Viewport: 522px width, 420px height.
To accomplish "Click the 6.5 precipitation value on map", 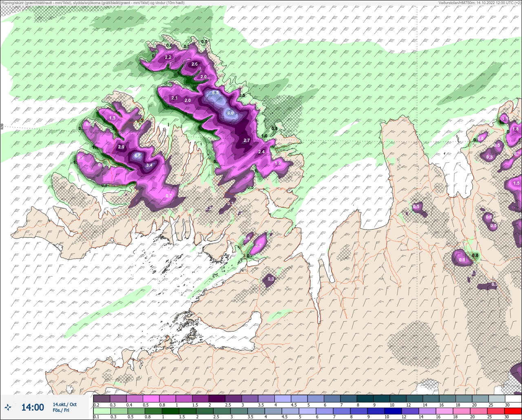I will (x=215, y=93).
